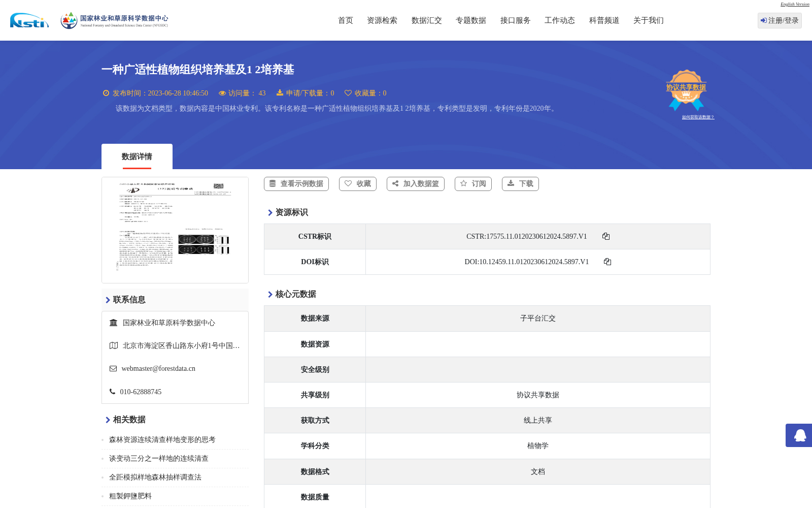
Task: Click 加入数据篮 button
Action: (416, 184)
